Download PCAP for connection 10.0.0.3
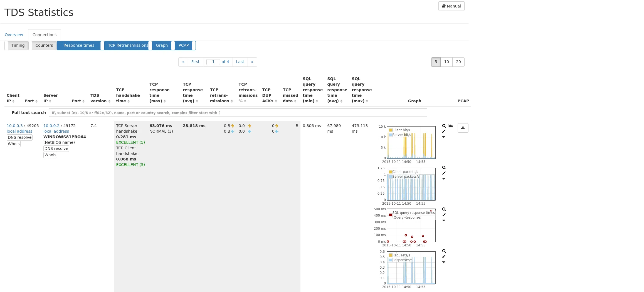The image size is (644, 292). coord(463,128)
